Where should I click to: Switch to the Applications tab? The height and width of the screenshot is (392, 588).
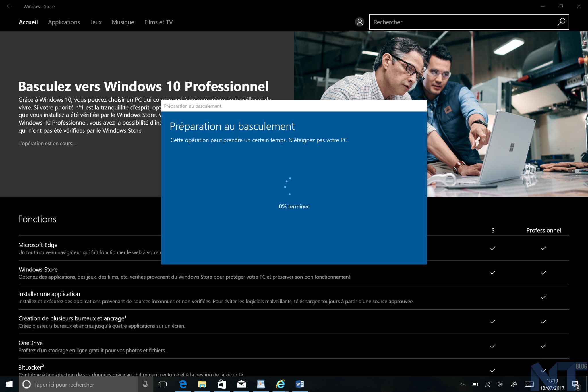pyautogui.click(x=64, y=22)
